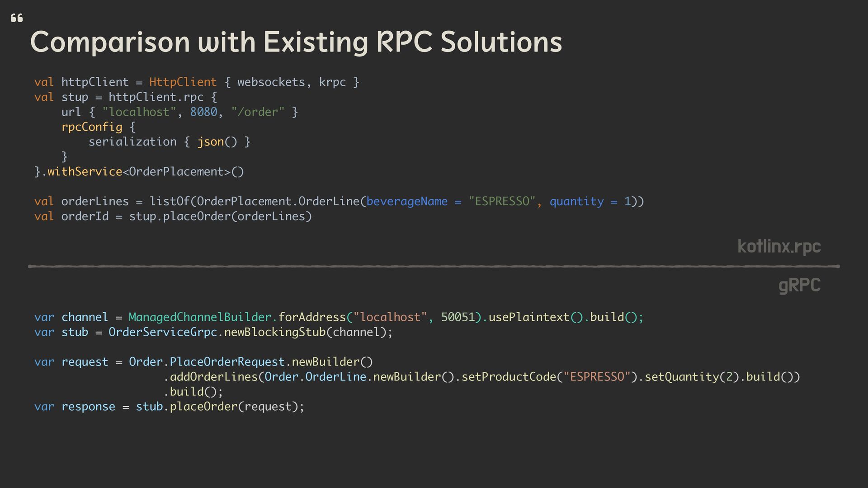Click the quotation mark icon at top-left
The height and width of the screenshot is (488, 868).
(x=17, y=18)
